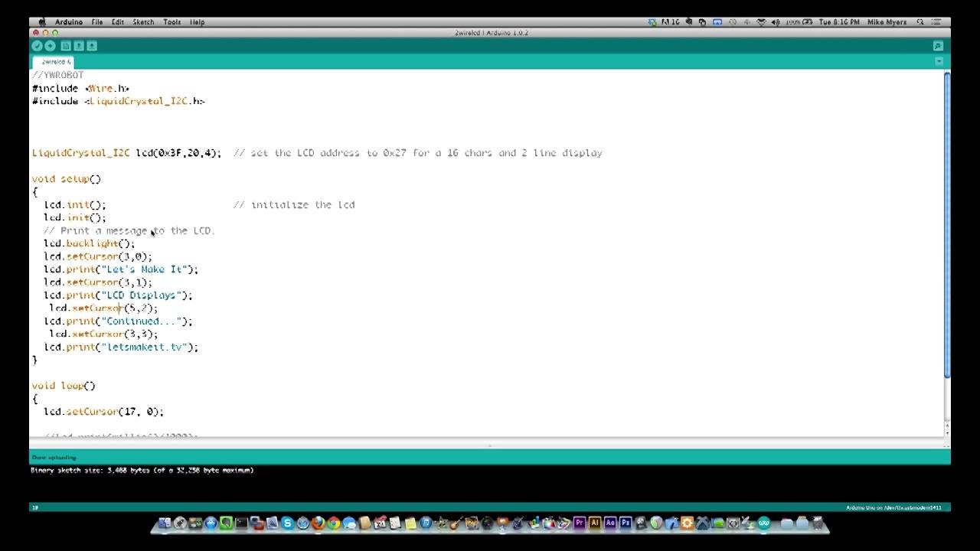Click Mike Myers in the menu bar

pos(887,21)
